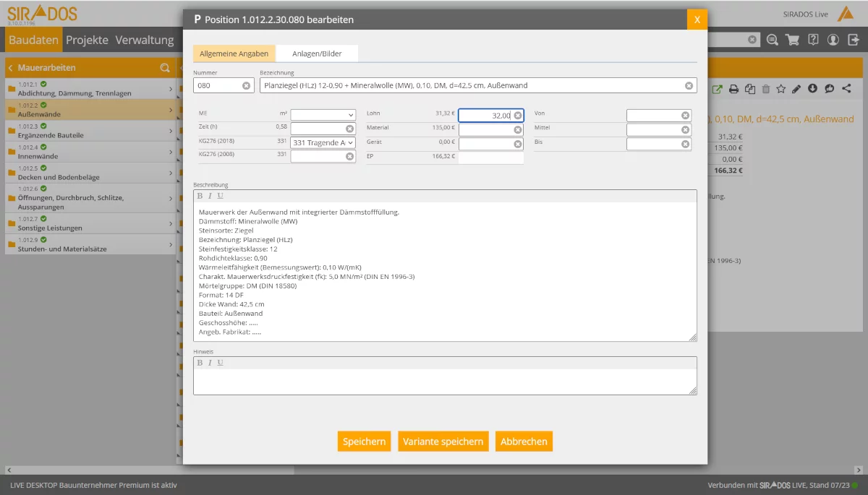Screen dimensions: 868x495
Task: Open the KG276 (2018) dropdown
Action: 323,143
